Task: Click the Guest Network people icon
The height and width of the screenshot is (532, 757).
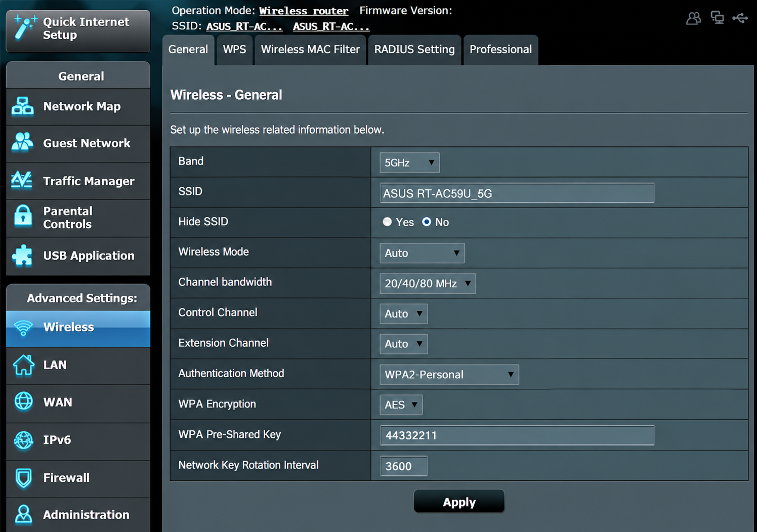Action: pyautogui.click(x=23, y=143)
